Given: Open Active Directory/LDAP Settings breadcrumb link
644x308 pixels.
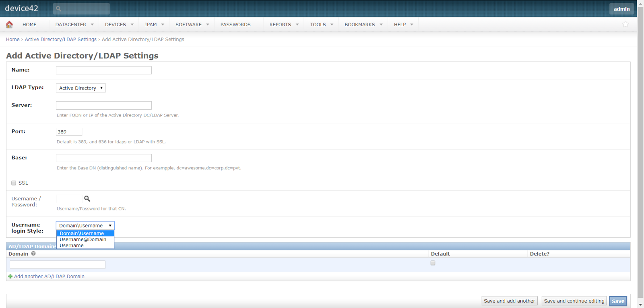Looking at the screenshot, I should [x=60, y=40].
